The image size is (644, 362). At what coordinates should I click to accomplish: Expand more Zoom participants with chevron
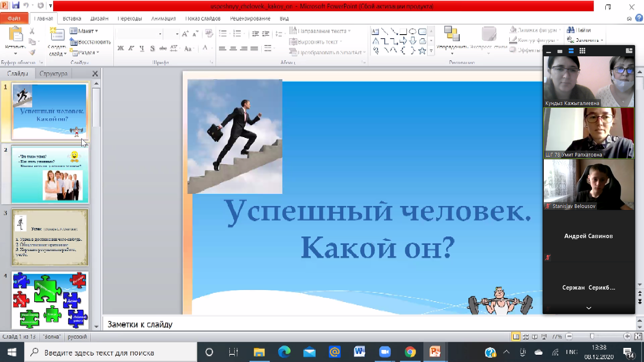(x=588, y=308)
